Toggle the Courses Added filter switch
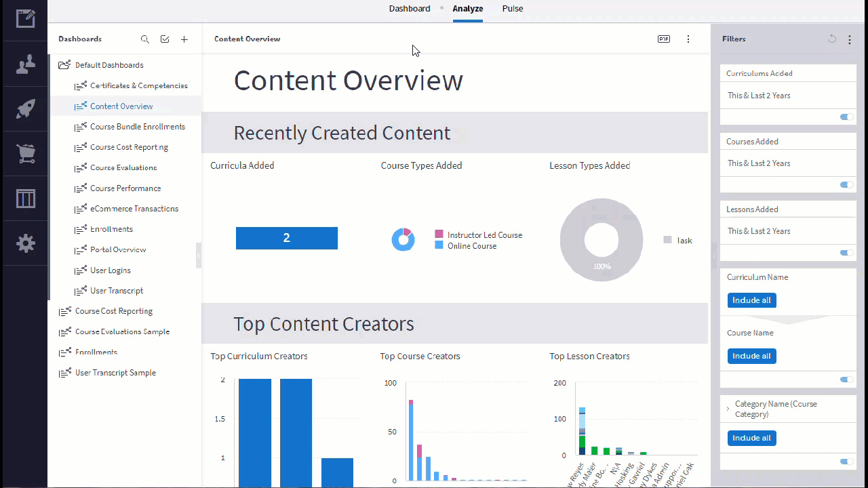Image resolution: width=868 pixels, height=488 pixels. click(x=846, y=185)
